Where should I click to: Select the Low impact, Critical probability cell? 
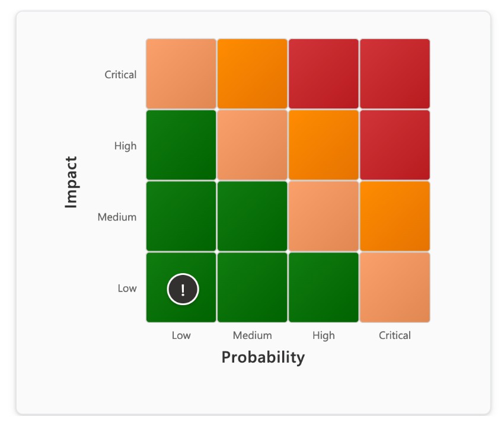(395, 287)
